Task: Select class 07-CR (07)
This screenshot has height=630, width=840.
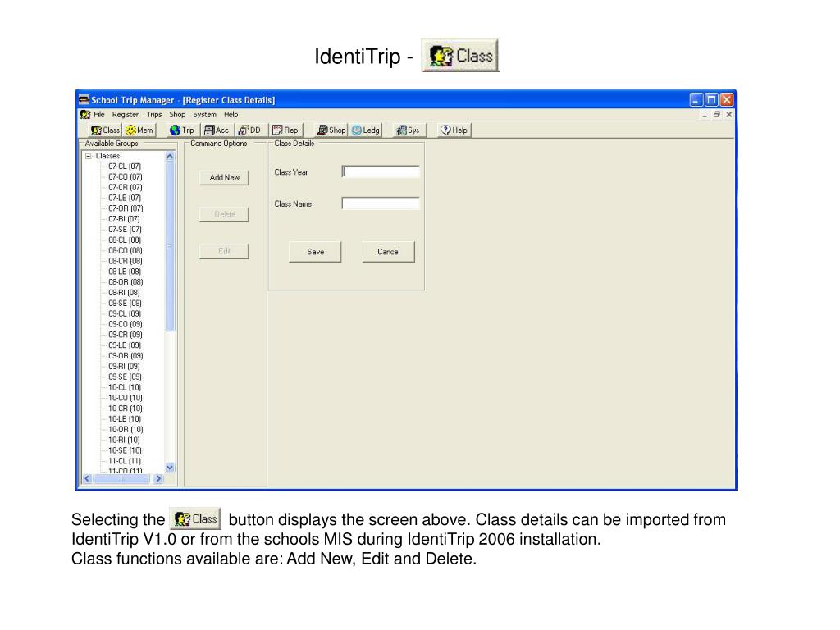Action: click(x=126, y=188)
